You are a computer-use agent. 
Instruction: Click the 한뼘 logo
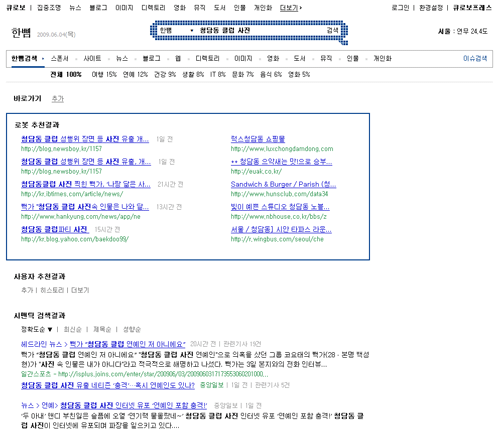[21, 33]
